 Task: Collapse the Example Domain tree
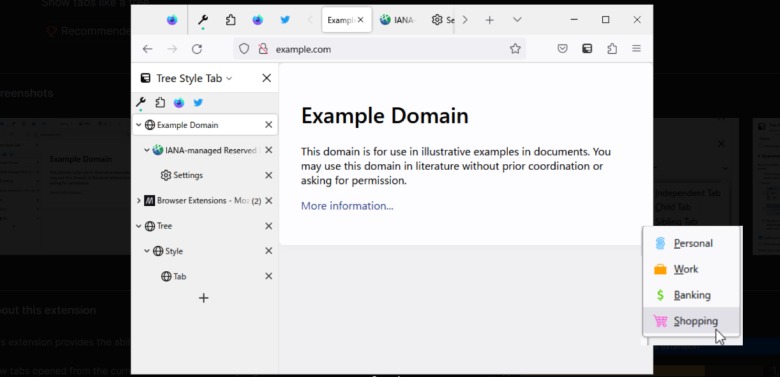point(138,125)
